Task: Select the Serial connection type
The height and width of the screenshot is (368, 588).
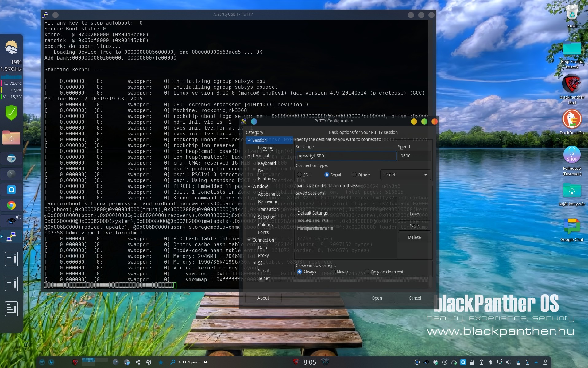Action: [x=327, y=175]
